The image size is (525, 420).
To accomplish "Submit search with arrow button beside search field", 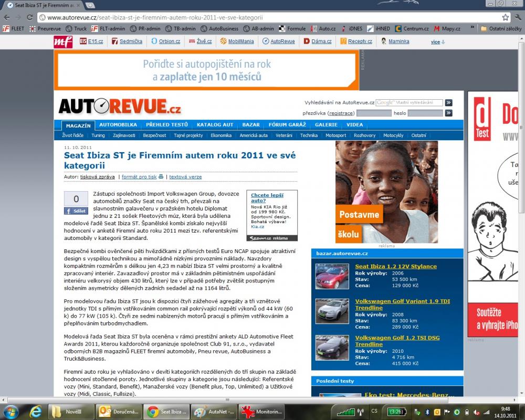I will (449, 102).
